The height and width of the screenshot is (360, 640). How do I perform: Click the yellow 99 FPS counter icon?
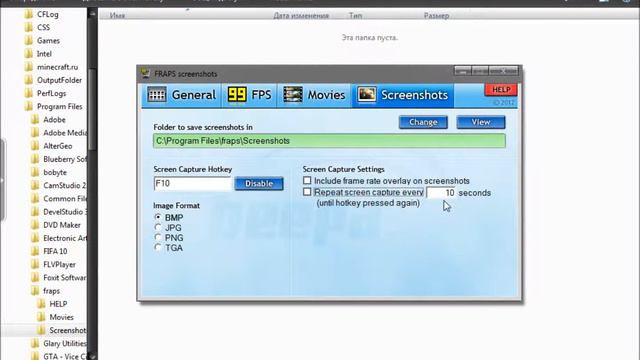coord(237,95)
